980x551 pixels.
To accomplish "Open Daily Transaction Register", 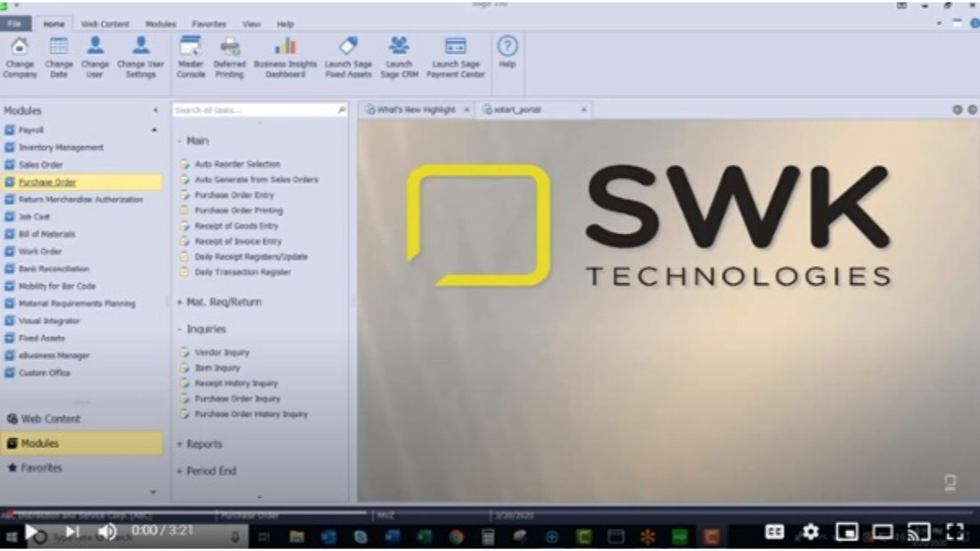I will pyautogui.click(x=243, y=273).
